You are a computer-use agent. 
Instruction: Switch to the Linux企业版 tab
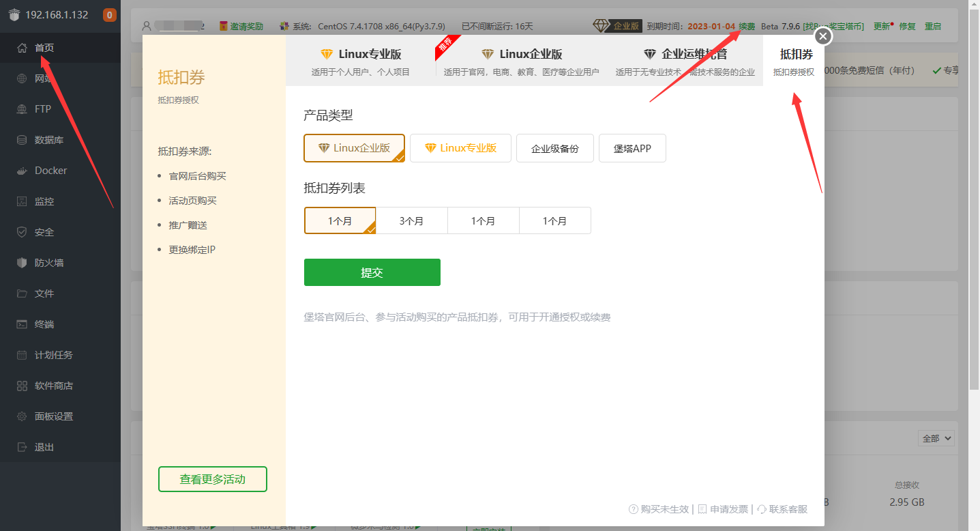pos(522,61)
